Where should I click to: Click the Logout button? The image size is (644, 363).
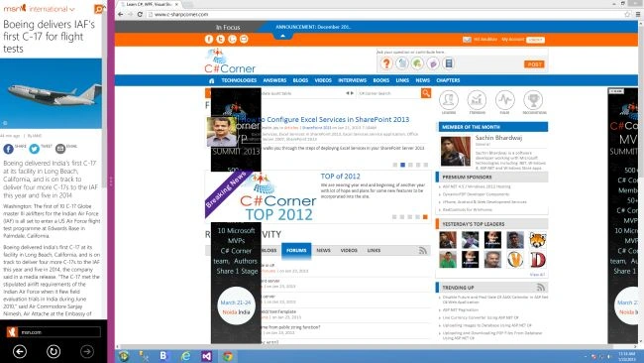536,40
